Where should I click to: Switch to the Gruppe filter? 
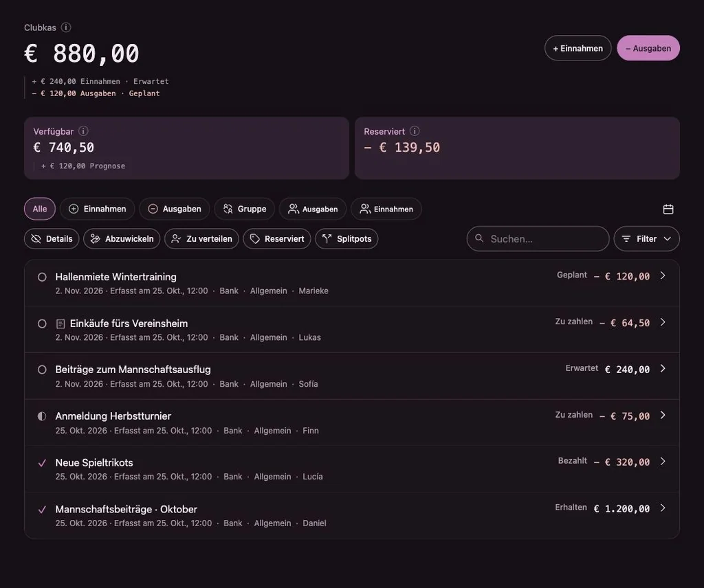(x=244, y=209)
